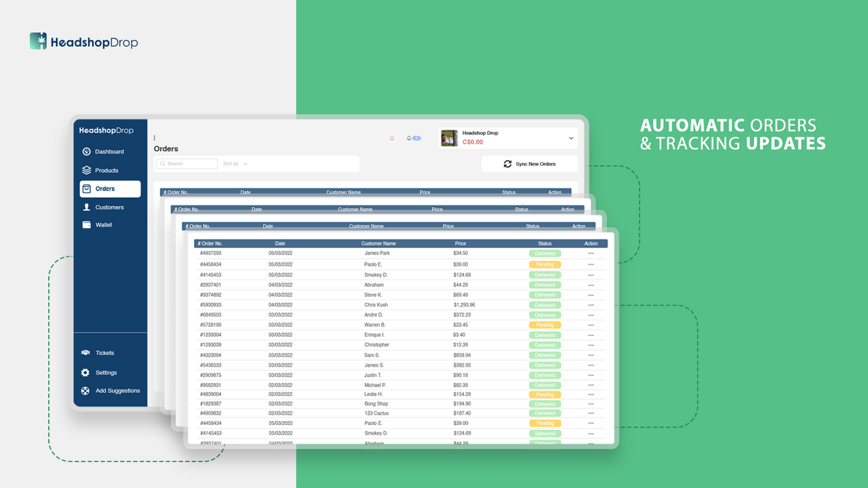Click the $859.94 price cell

tap(462, 355)
